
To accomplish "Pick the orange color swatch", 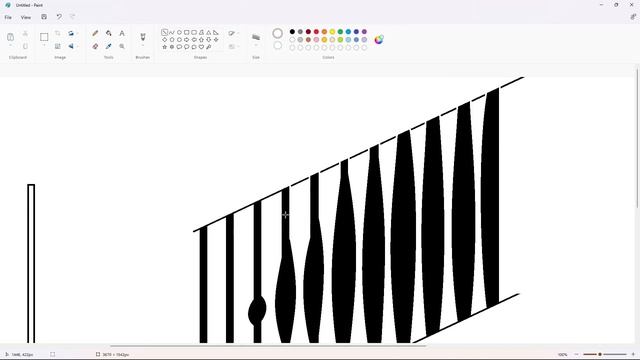I will [x=324, y=31].
